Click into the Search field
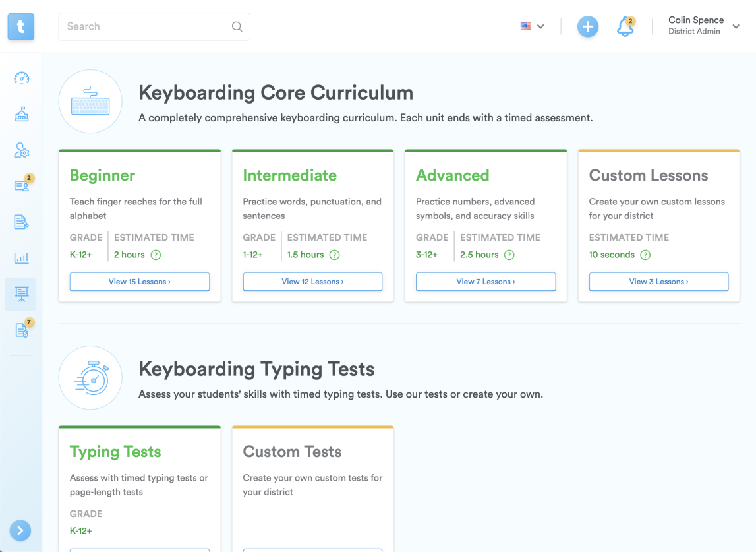 154,26
